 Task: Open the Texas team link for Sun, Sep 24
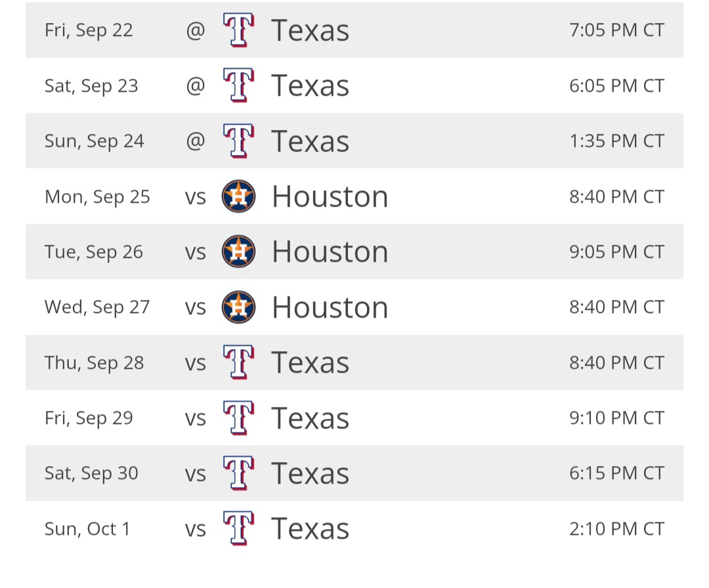click(310, 141)
